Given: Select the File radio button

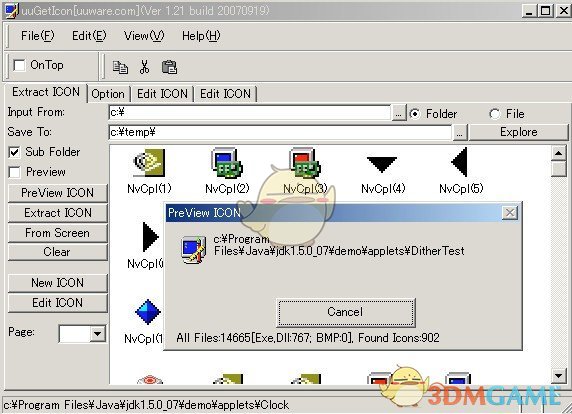Looking at the screenshot, I should pos(494,114).
